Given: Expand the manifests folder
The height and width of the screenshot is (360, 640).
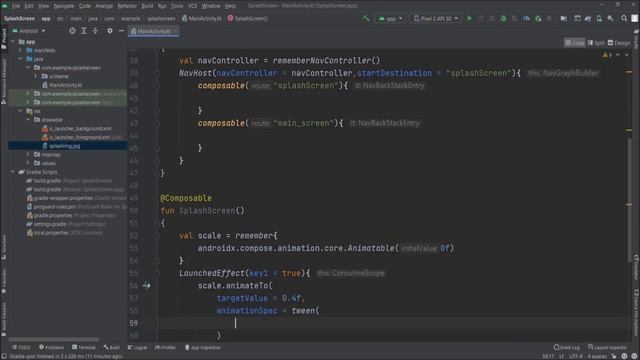Looking at the screenshot, I should point(20,50).
